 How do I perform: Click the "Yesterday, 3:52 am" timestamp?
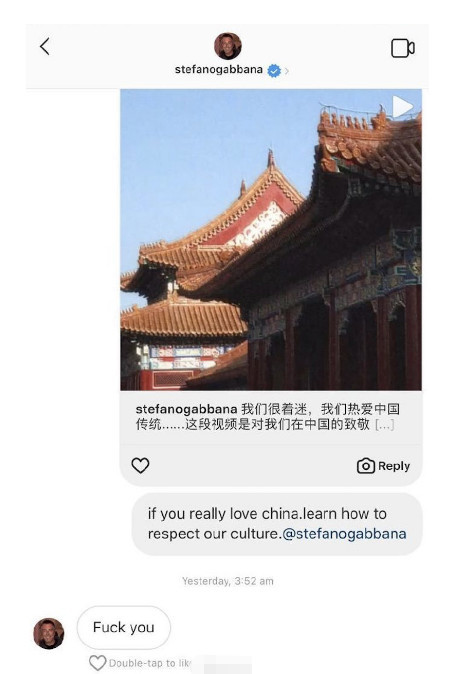coord(228,581)
